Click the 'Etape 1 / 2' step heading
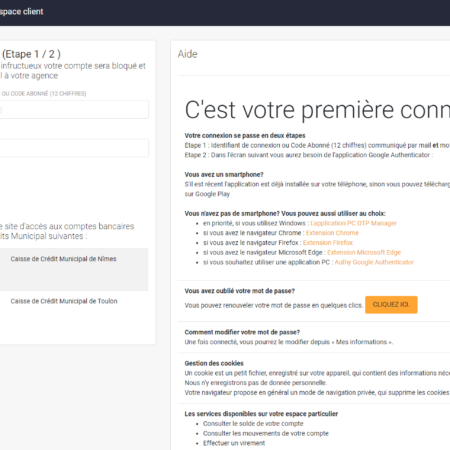Screen dimensions: 450x450 31,54
